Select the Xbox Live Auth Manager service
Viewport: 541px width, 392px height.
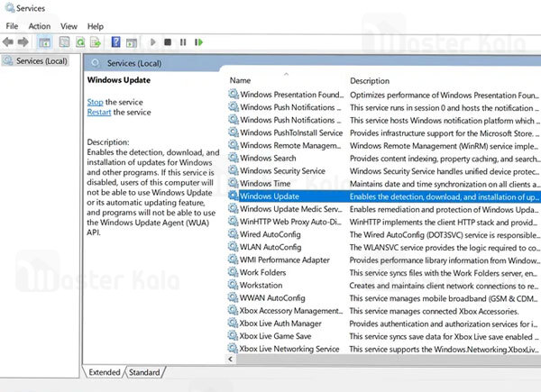tap(287, 323)
